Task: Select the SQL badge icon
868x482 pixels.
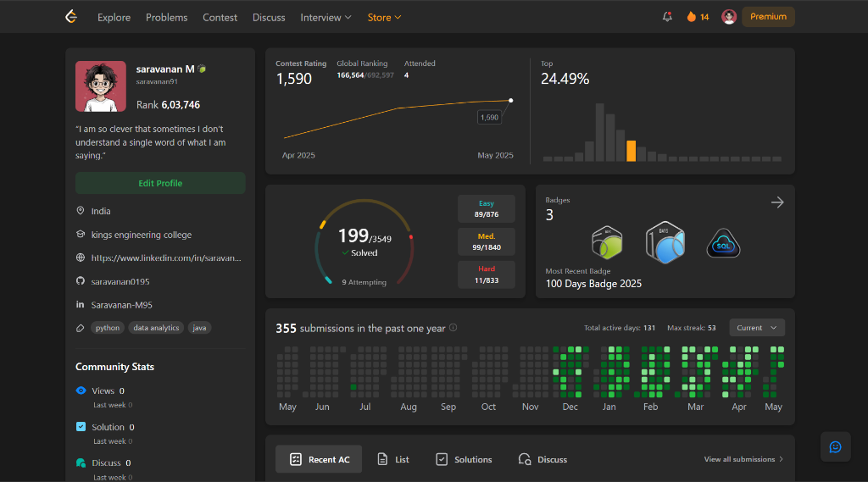Action: click(x=723, y=244)
